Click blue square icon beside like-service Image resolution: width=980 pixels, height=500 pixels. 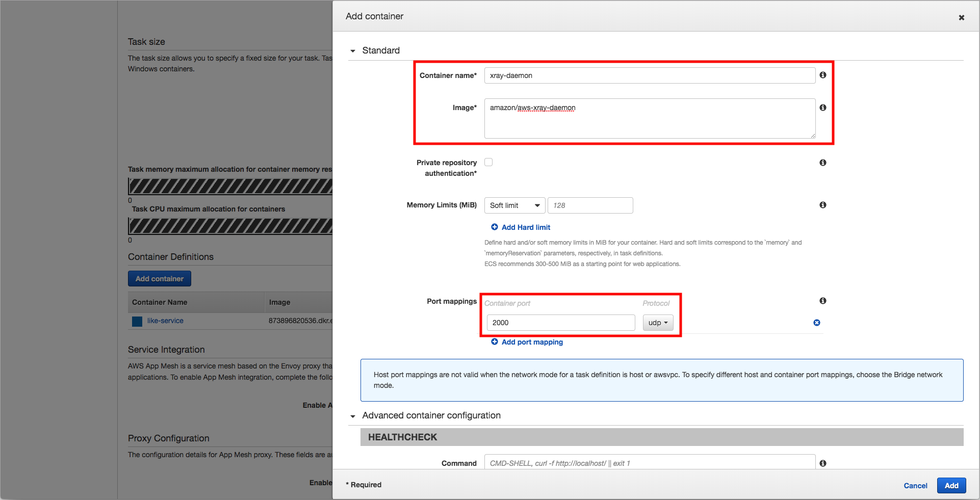point(137,321)
